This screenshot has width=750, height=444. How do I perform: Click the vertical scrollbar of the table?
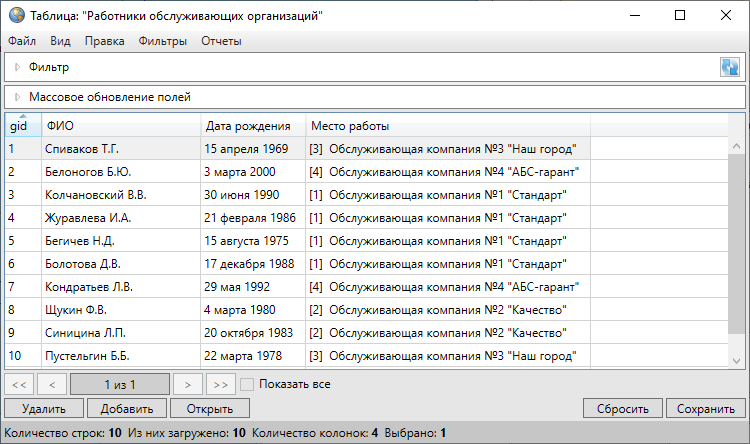(x=738, y=240)
